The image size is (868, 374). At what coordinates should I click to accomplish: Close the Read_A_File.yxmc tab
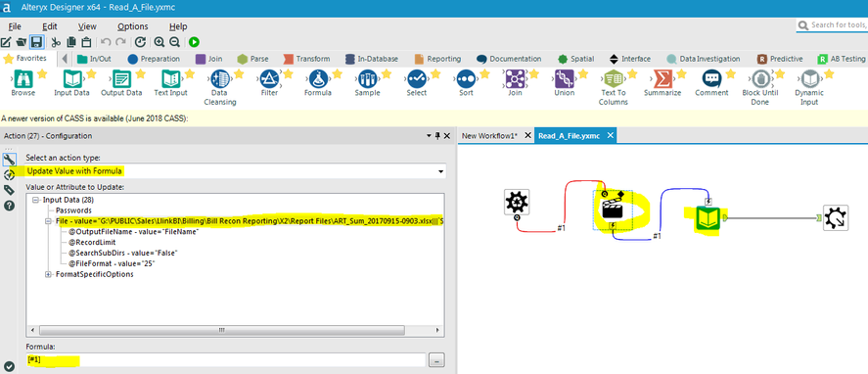point(611,136)
